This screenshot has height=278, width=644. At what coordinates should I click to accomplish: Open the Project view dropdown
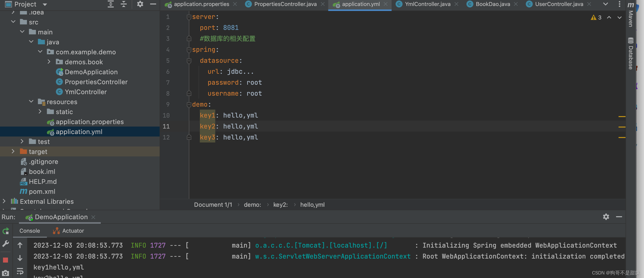tap(45, 4)
